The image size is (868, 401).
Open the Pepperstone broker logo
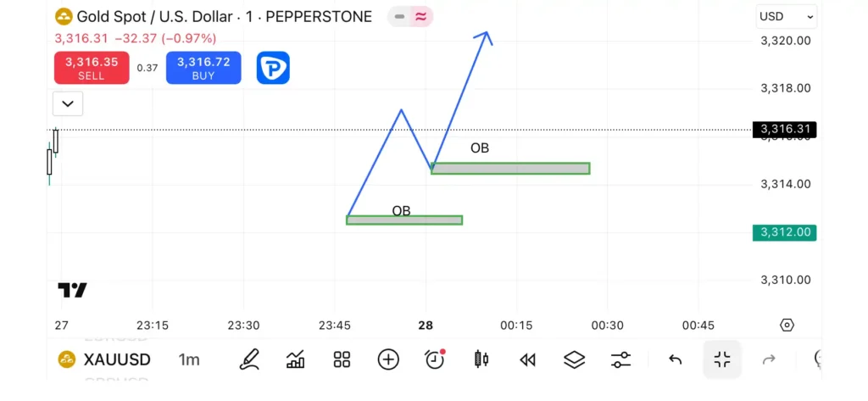pos(273,68)
